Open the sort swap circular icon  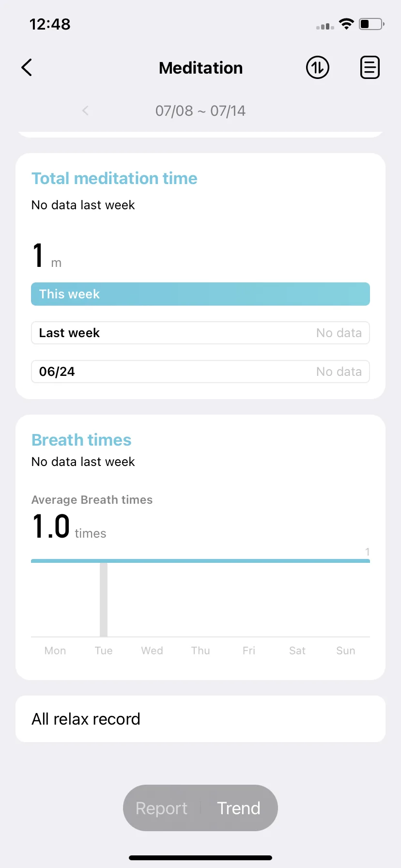point(318,67)
